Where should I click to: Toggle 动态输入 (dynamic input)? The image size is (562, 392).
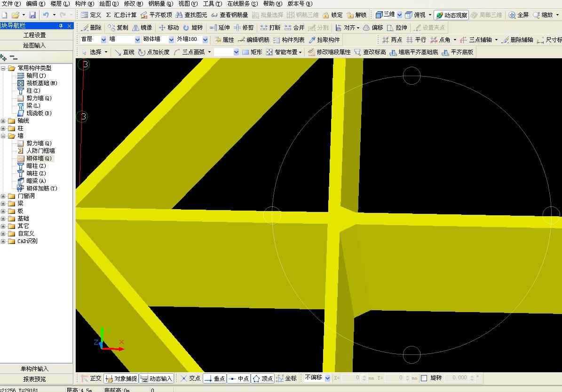pyautogui.click(x=156, y=378)
